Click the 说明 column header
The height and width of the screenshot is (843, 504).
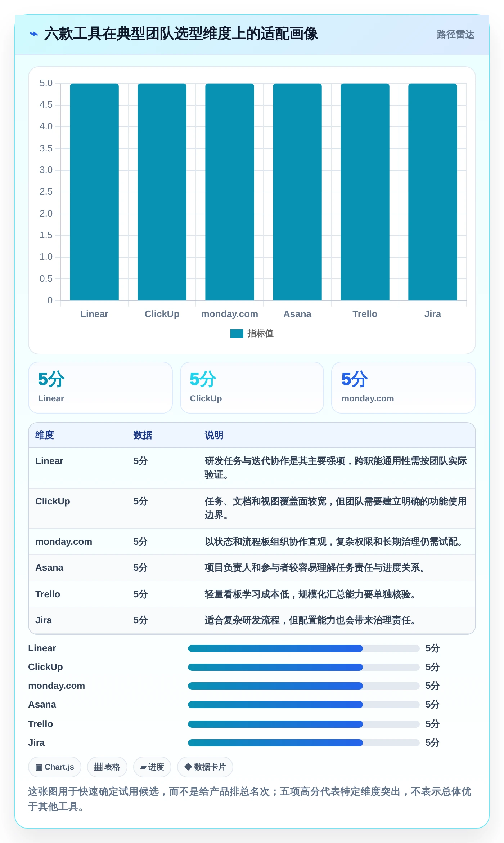point(214,435)
